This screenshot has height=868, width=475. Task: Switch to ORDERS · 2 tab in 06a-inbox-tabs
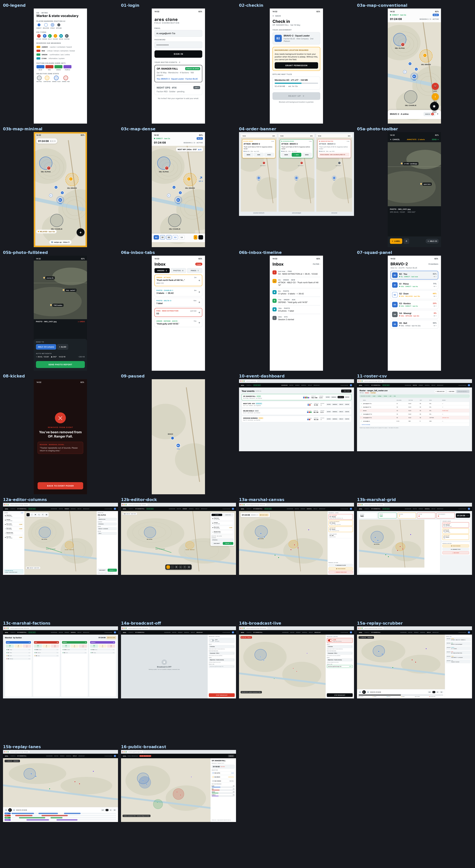point(162,271)
